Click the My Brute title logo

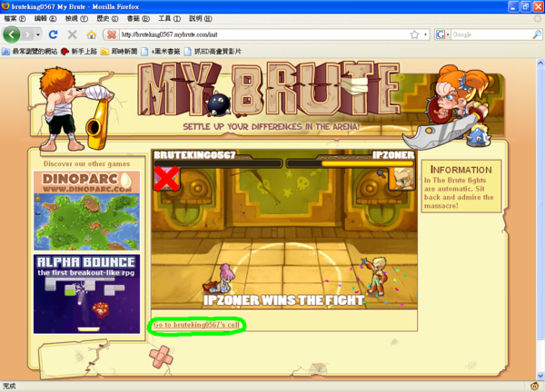pos(270,90)
